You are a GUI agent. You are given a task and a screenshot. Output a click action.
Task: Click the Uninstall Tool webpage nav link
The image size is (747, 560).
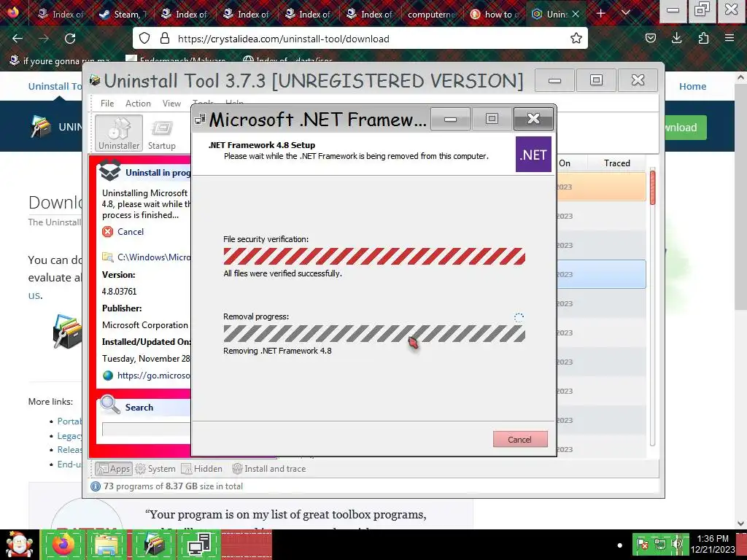[x=55, y=86]
